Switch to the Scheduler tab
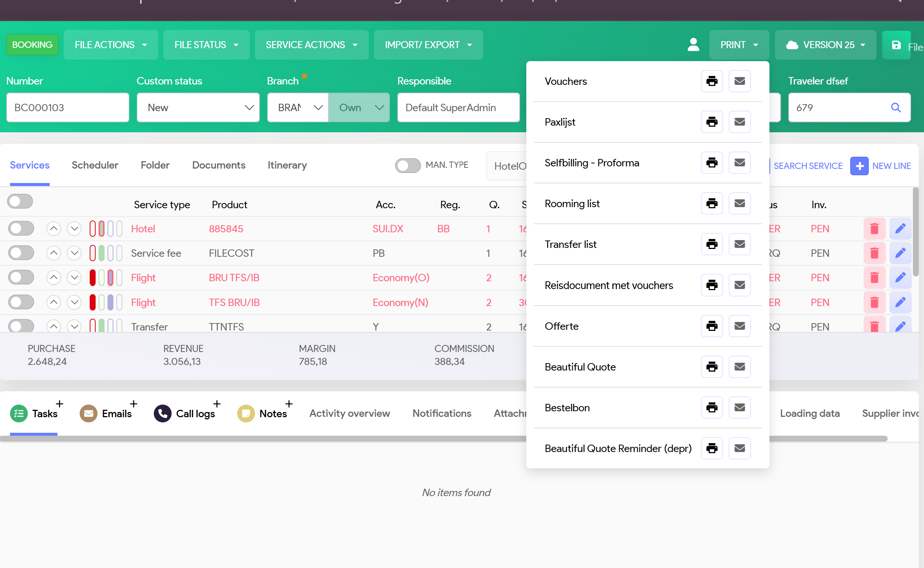The height and width of the screenshot is (568, 924). (x=95, y=165)
